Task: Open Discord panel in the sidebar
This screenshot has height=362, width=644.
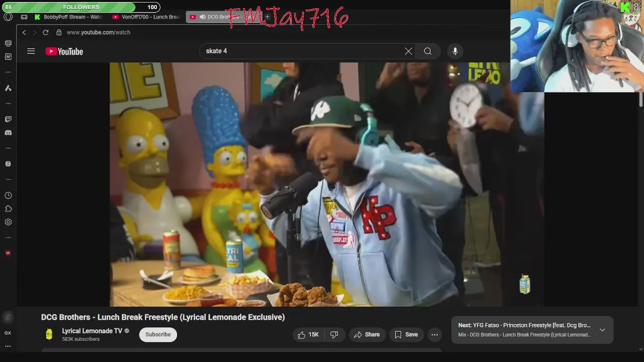Action: pyautogui.click(x=8, y=133)
